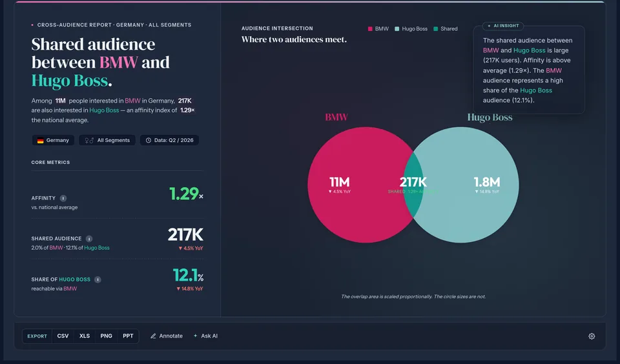Click the clock icon beside Data: Q2 / 2026
Screen dimensions: 620x364
pyautogui.click(x=149, y=140)
